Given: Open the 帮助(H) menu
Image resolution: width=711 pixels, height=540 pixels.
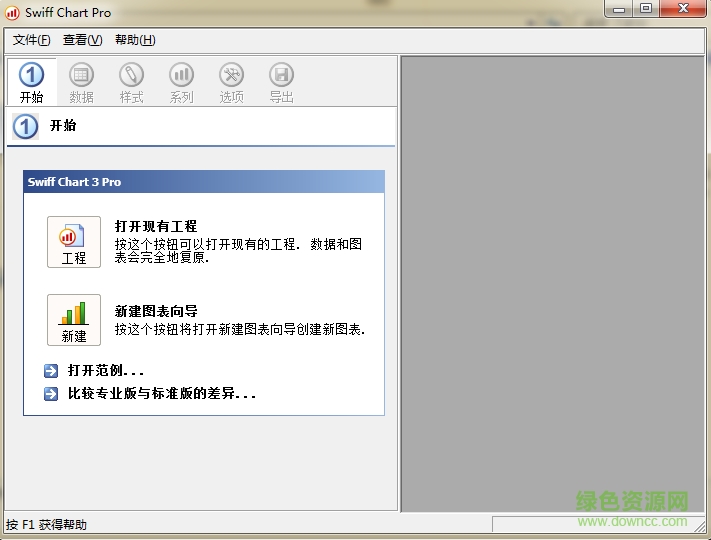Looking at the screenshot, I should tap(135, 40).
